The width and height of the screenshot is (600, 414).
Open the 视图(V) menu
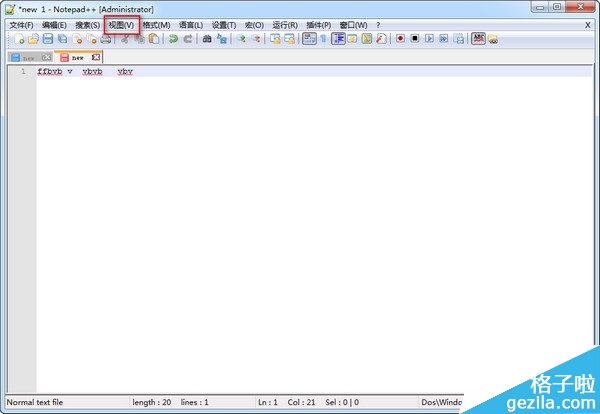click(x=120, y=24)
